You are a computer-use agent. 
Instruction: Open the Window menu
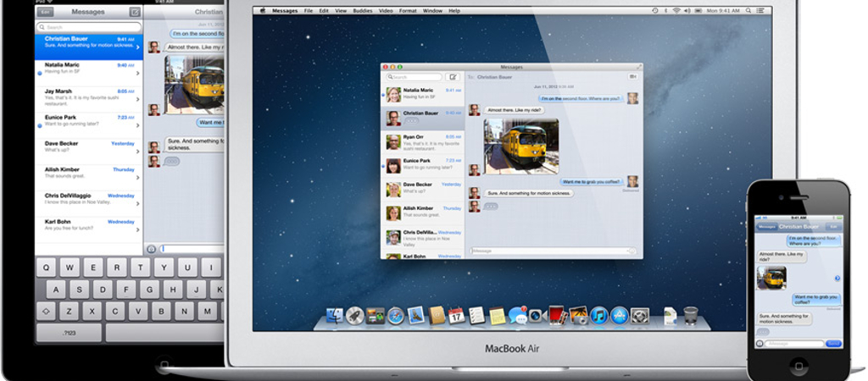pos(432,10)
